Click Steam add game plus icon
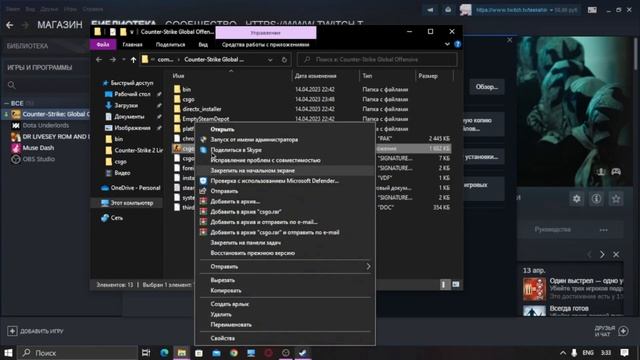Image resolution: width=640 pixels, height=360 pixels. [x=12, y=331]
